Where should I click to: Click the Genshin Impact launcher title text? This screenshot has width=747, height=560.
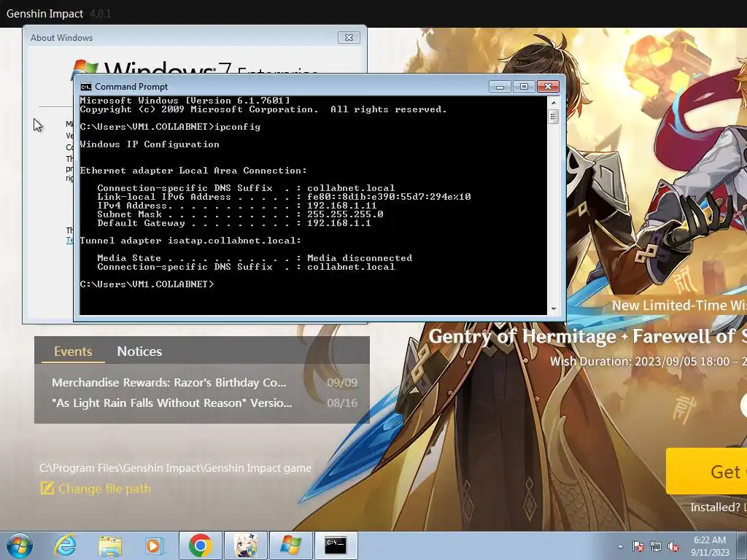[x=44, y=14]
